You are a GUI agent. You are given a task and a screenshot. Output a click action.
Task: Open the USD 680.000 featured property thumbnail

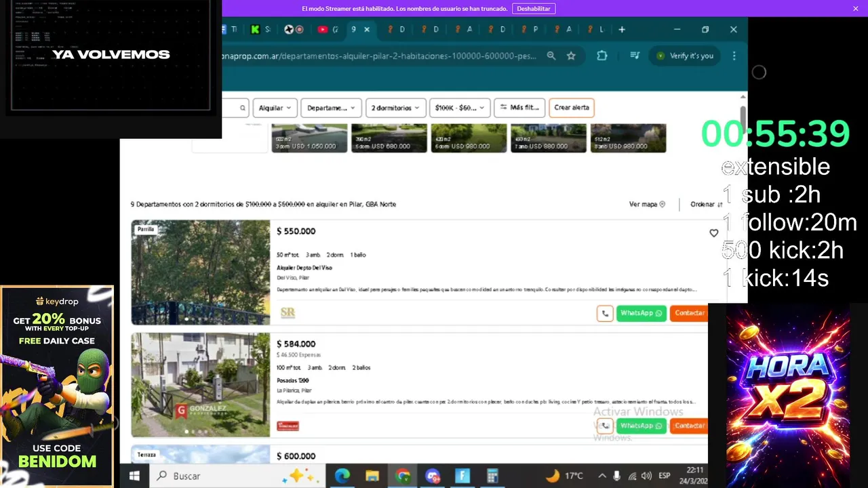(x=389, y=138)
